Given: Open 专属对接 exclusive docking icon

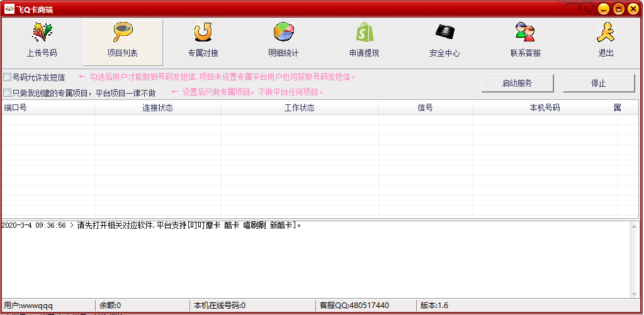Looking at the screenshot, I should (203, 32).
